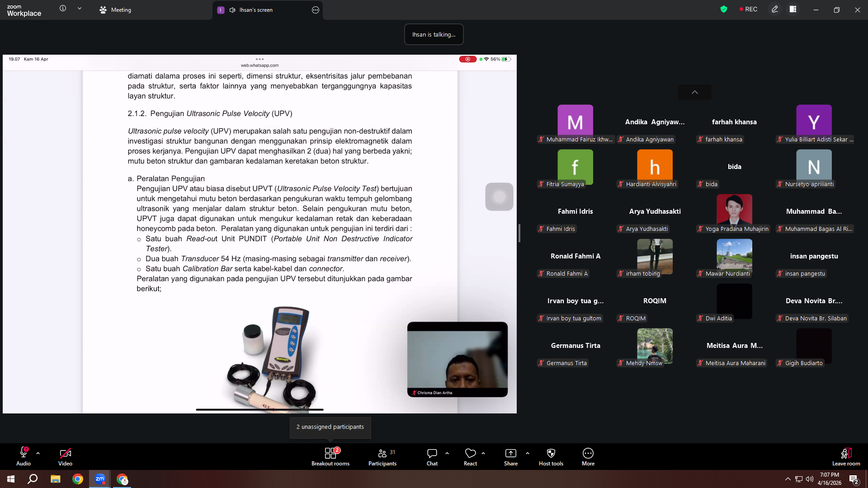Viewport: 868px width, 488px height.
Task: Open more options for Ihsan's screen
Action: click(x=316, y=10)
